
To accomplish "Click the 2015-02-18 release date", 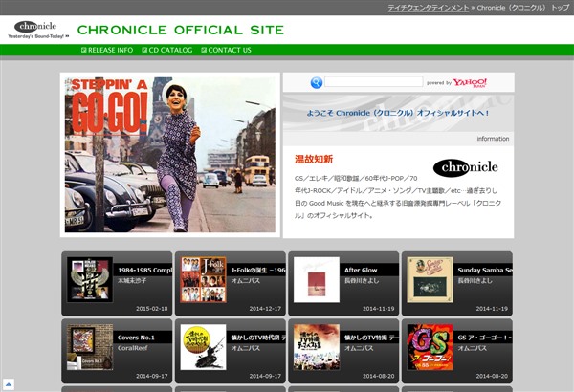I will (x=151, y=309).
